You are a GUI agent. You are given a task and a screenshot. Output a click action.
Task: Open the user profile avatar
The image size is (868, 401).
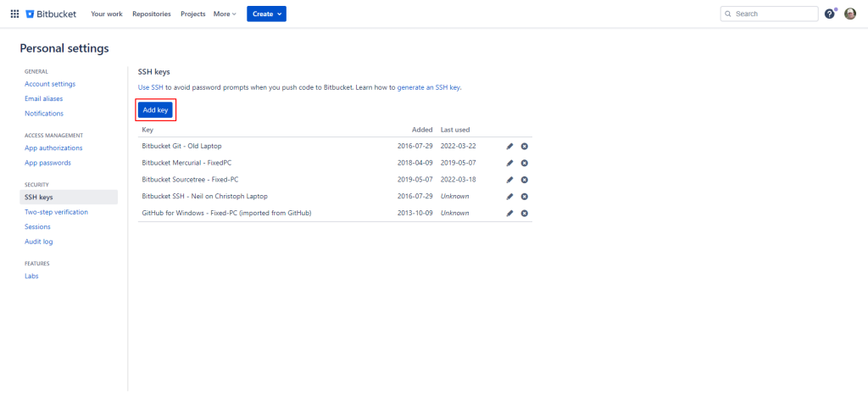coord(850,14)
